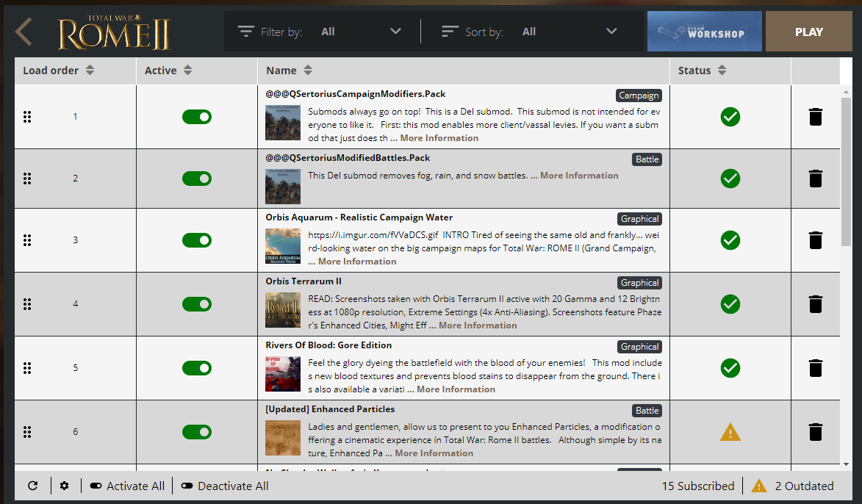
Task: Disable the QSertoriusCampaignModifiers mod toggle
Action: (197, 117)
